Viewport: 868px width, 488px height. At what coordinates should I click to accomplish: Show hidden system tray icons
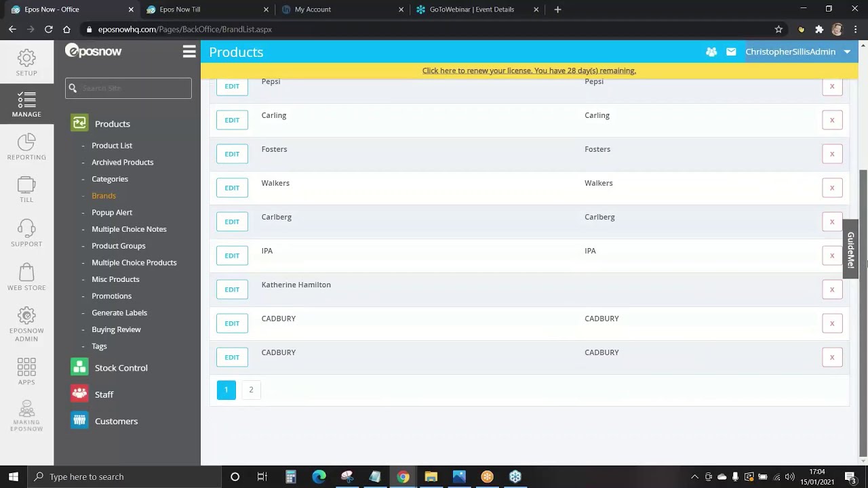pyautogui.click(x=694, y=476)
